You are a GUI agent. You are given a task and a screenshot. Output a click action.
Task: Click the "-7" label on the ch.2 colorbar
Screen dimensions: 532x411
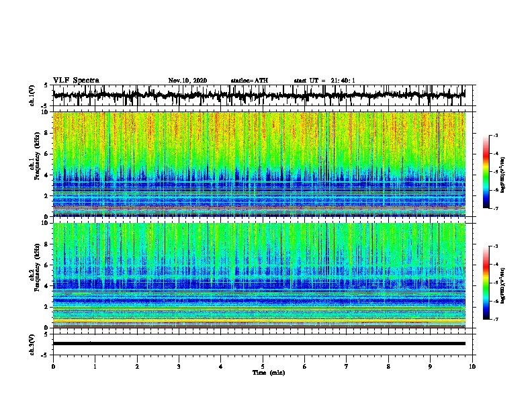point(496,320)
